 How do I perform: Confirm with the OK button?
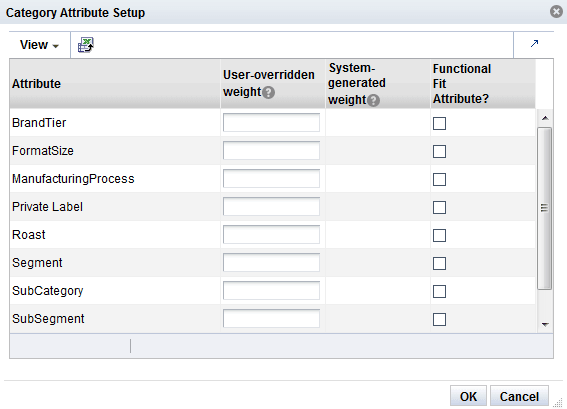pos(468,396)
